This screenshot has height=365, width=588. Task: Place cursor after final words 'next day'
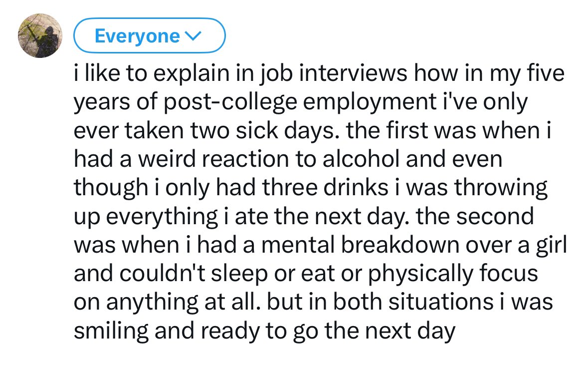coord(457,332)
